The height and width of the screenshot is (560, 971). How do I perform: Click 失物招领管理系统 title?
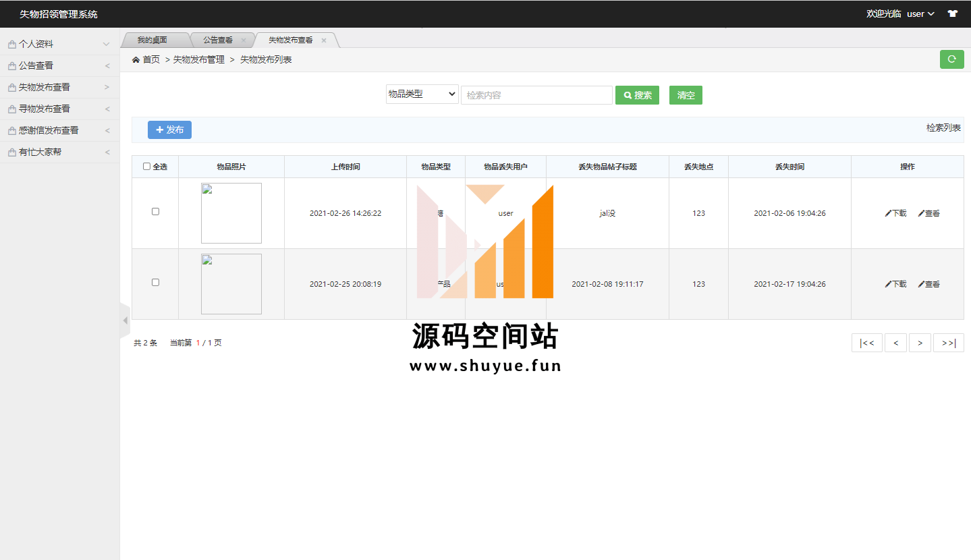point(59,14)
